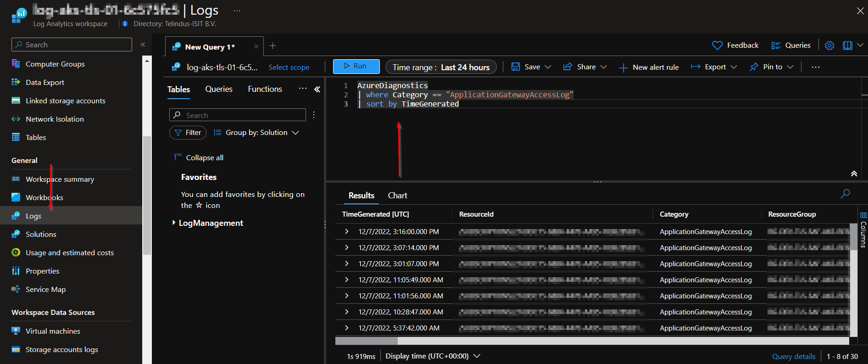The image size is (868, 364).
Task: Open Time range picker
Action: pyautogui.click(x=441, y=67)
